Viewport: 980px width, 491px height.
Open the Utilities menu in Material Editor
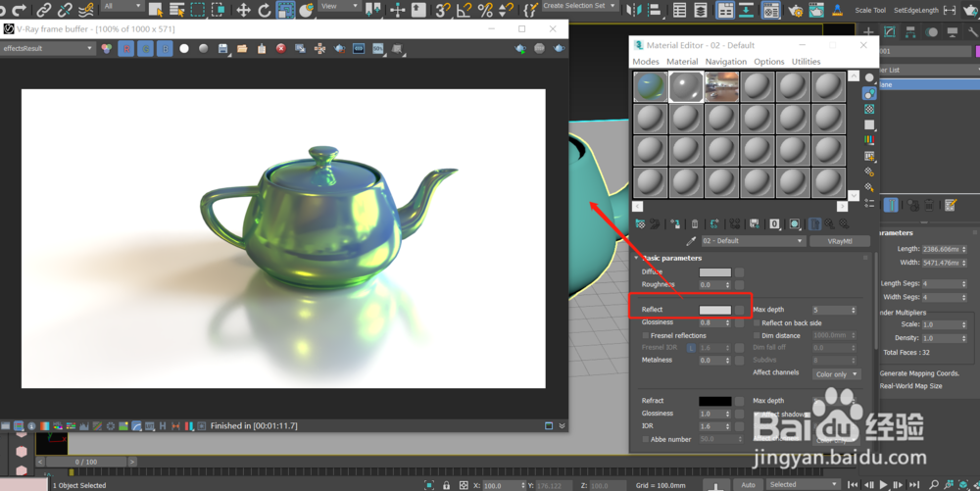[x=807, y=62]
